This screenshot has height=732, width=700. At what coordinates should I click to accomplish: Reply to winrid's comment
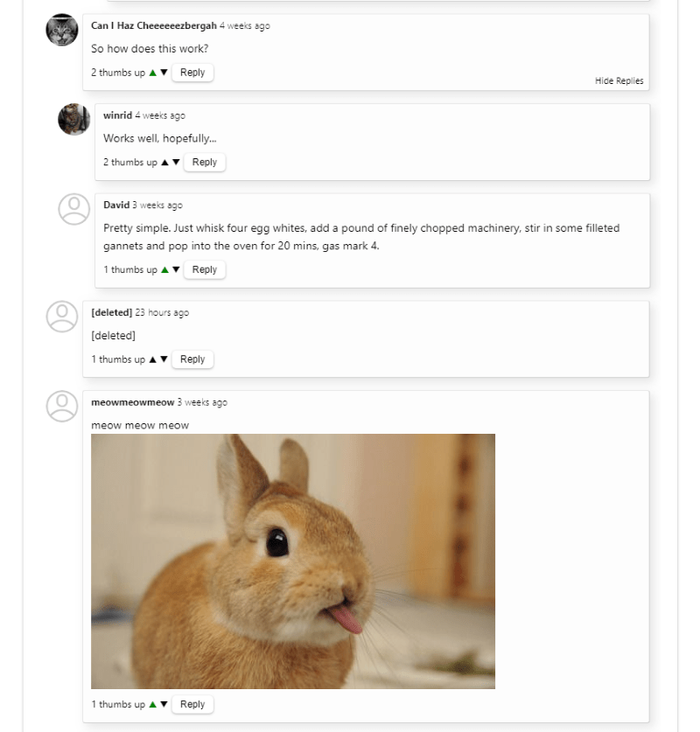[205, 162]
